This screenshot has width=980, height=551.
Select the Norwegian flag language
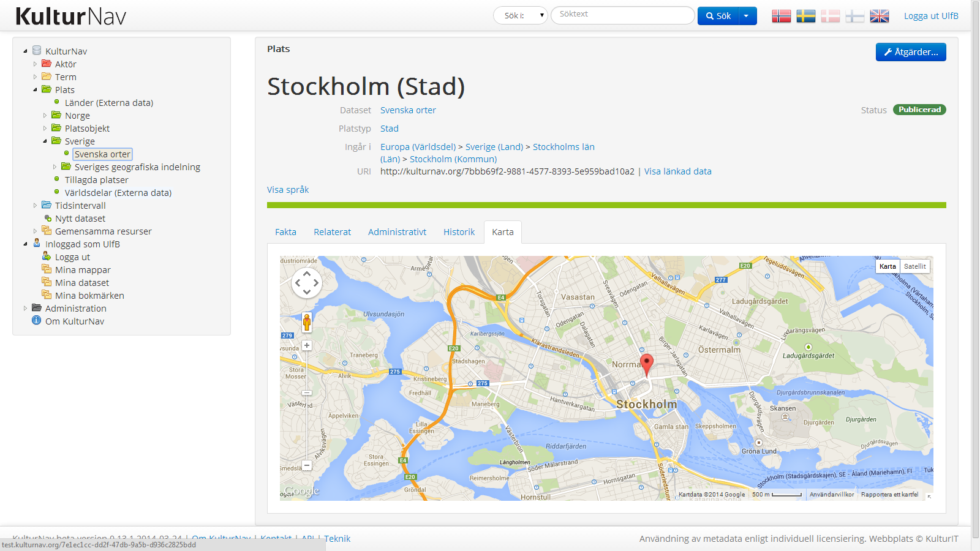click(781, 16)
